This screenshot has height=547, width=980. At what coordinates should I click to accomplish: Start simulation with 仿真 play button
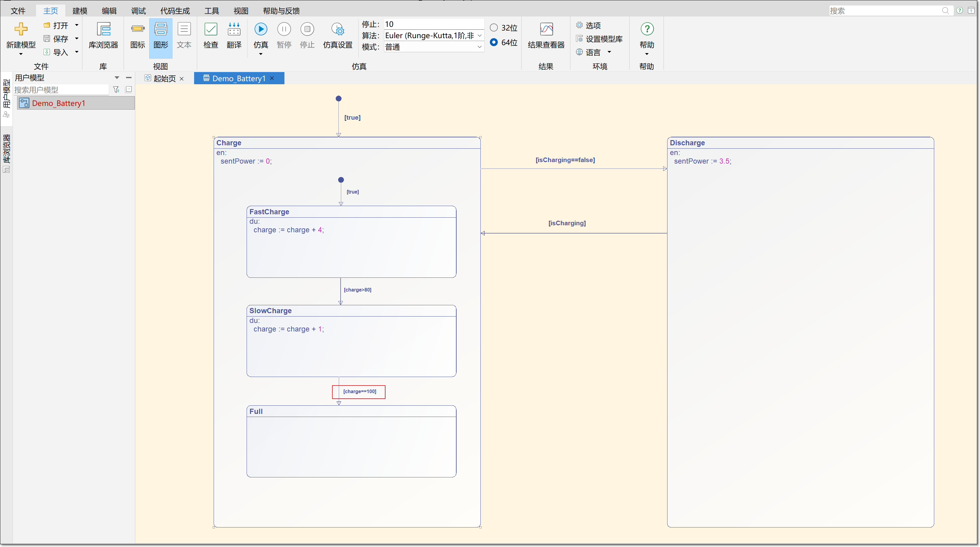click(261, 29)
